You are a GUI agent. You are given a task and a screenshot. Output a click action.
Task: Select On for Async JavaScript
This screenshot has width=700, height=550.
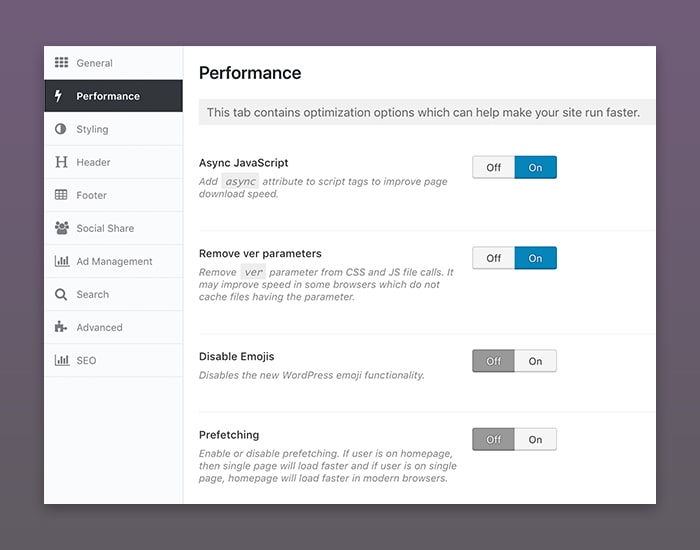(x=535, y=167)
